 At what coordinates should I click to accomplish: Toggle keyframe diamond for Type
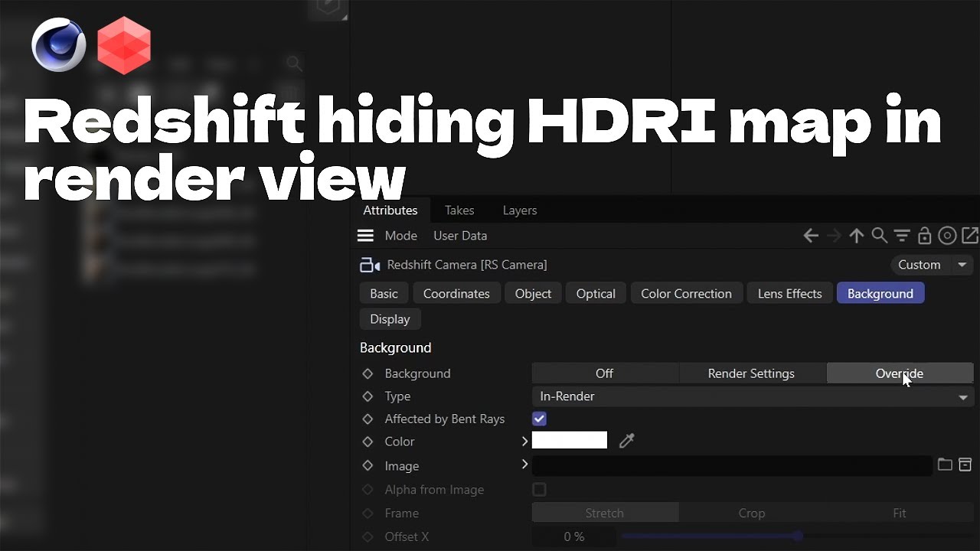pos(367,396)
